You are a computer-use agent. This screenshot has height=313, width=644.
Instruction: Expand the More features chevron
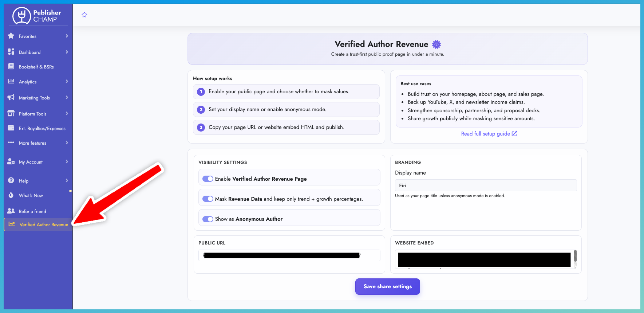[x=67, y=142]
